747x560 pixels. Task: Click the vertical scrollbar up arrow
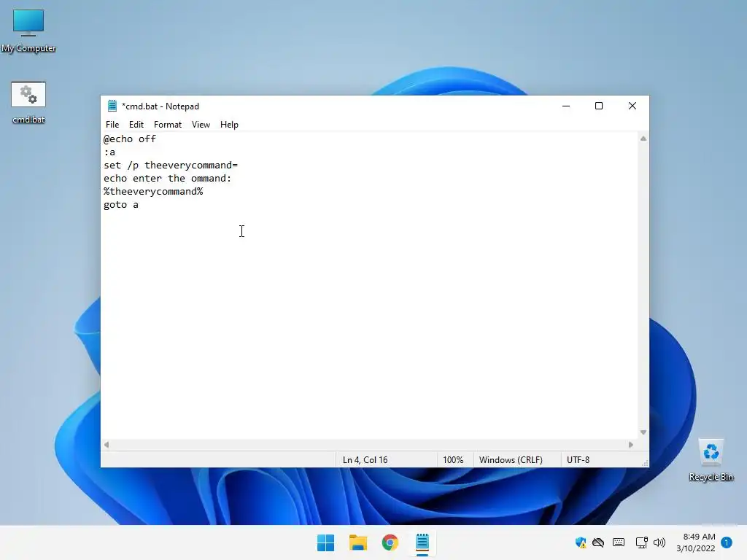643,139
